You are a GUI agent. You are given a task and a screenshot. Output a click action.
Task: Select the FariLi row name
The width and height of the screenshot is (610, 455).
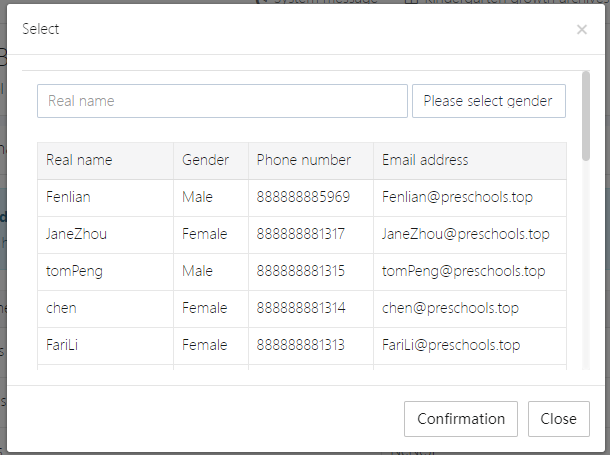65,345
